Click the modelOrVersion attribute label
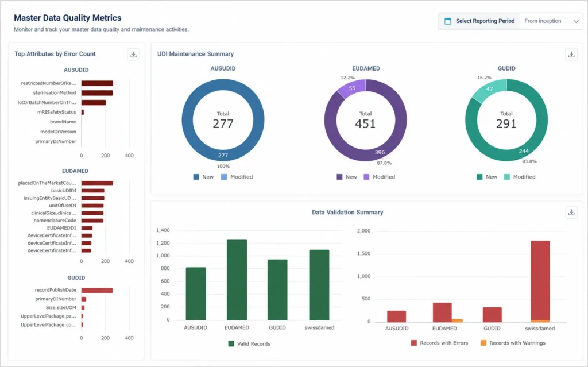The height and width of the screenshot is (367, 588). click(x=58, y=132)
